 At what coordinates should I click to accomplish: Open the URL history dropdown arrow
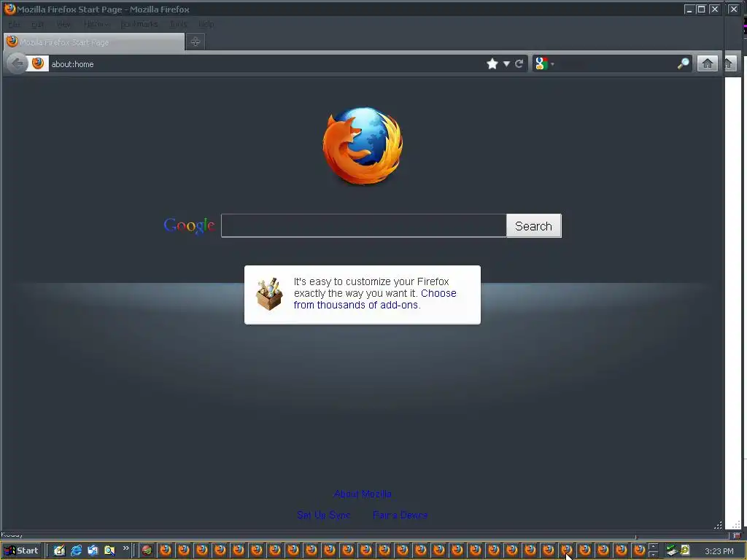(x=506, y=64)
